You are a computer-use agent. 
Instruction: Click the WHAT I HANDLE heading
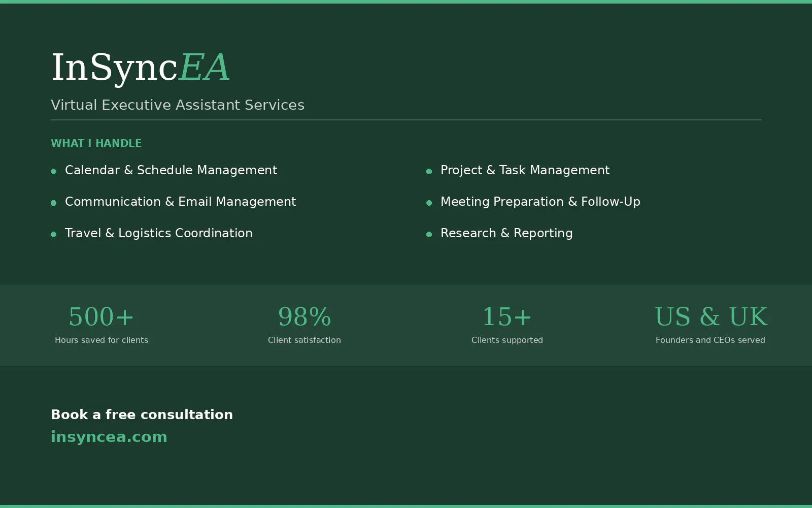tap(96, 143)
